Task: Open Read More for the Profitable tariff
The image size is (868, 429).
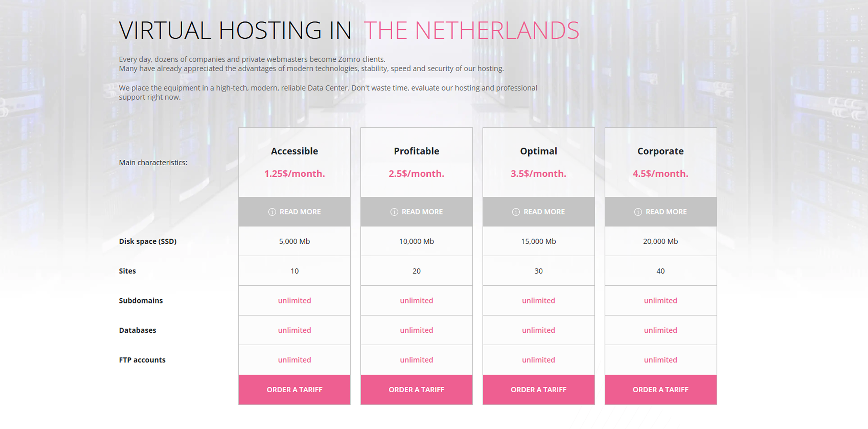Action: tap(417, 212)
